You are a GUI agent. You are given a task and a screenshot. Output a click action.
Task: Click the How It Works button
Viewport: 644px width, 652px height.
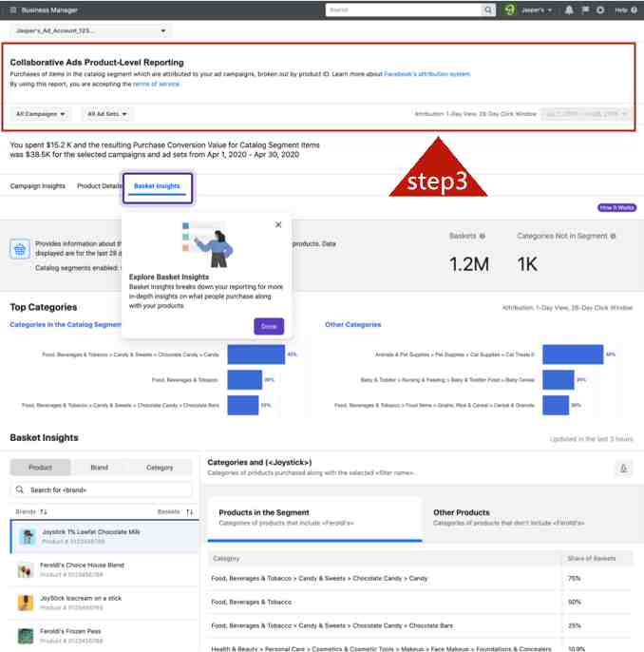616,207
